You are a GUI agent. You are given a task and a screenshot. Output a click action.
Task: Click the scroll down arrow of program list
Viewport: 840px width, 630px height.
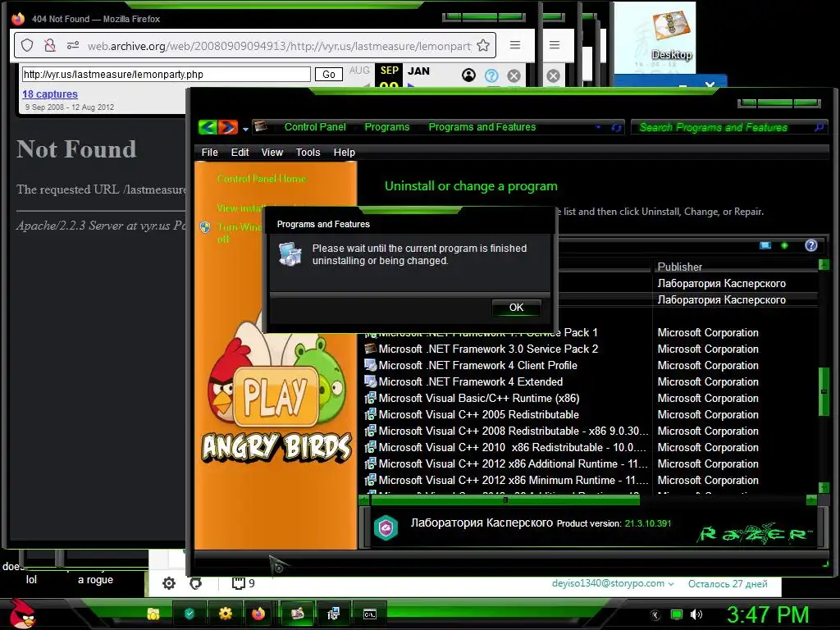point(824,487)
